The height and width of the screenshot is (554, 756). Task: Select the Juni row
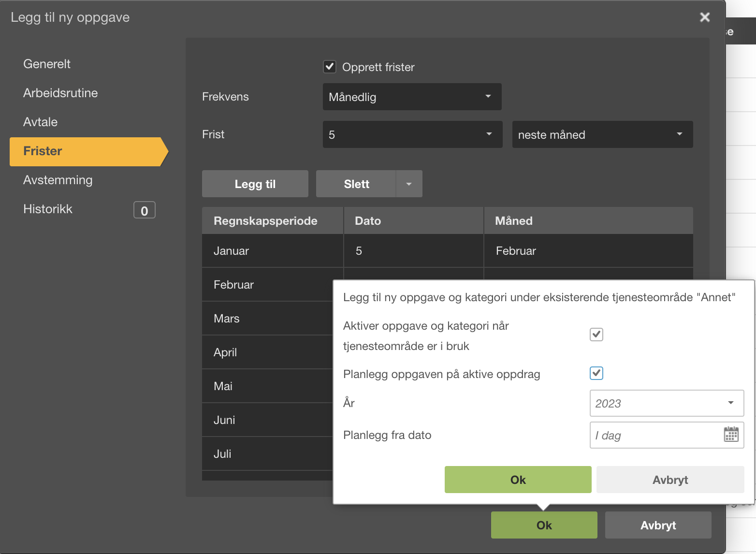pyautogui.click(x=267, y=420)
